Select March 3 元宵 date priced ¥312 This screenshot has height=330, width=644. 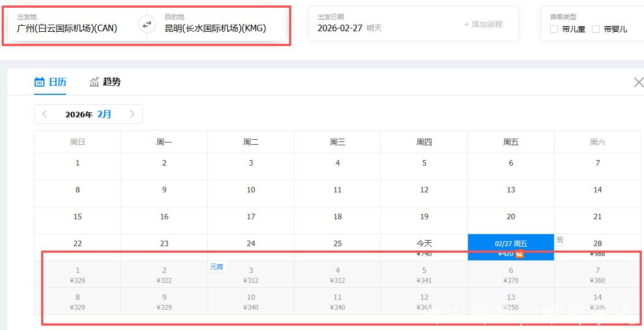click(251, 274)
